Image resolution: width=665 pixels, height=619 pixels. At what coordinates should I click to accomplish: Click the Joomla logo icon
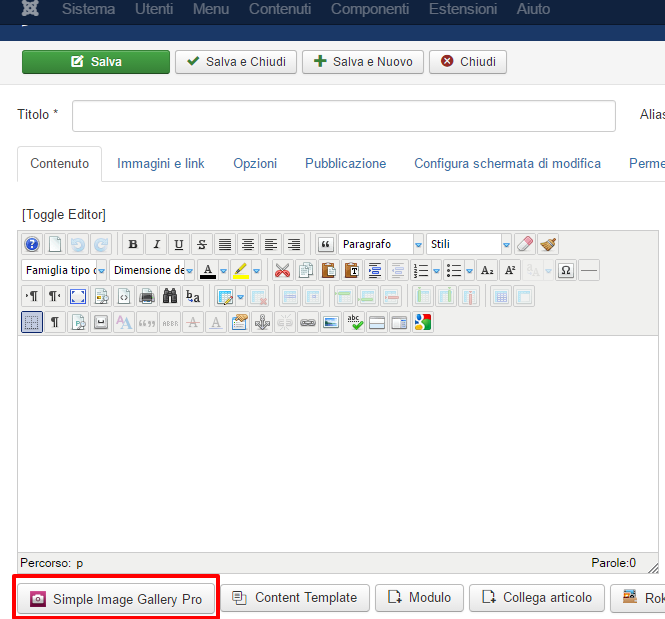[30, 8]
